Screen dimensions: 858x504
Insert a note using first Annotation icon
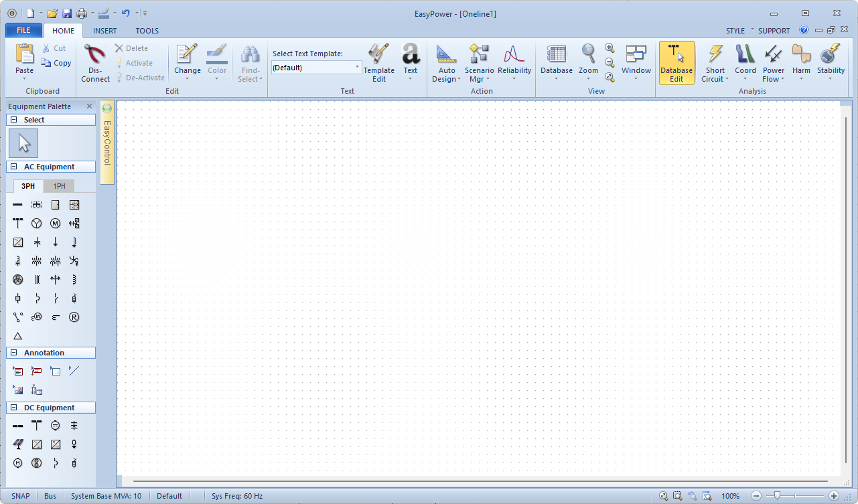click(x=18, y=371)
